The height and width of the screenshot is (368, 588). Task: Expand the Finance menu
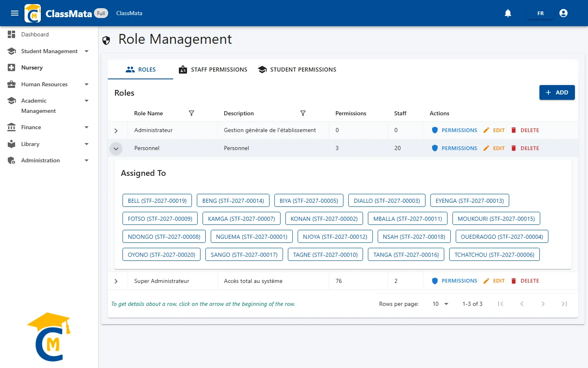click(x=49, y=127)
